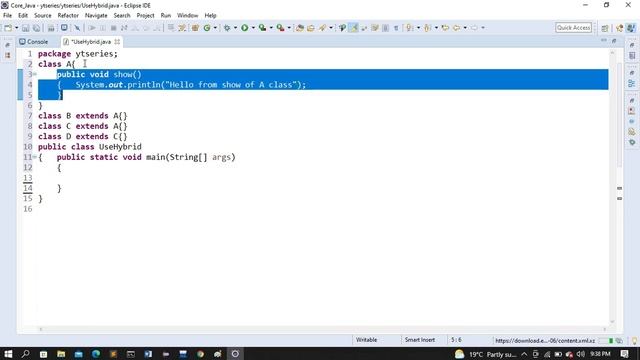Open the Debug dropdown arrow
Image resolution: width=640 pixels, height=360 pixels.
[x=236, y=28]
